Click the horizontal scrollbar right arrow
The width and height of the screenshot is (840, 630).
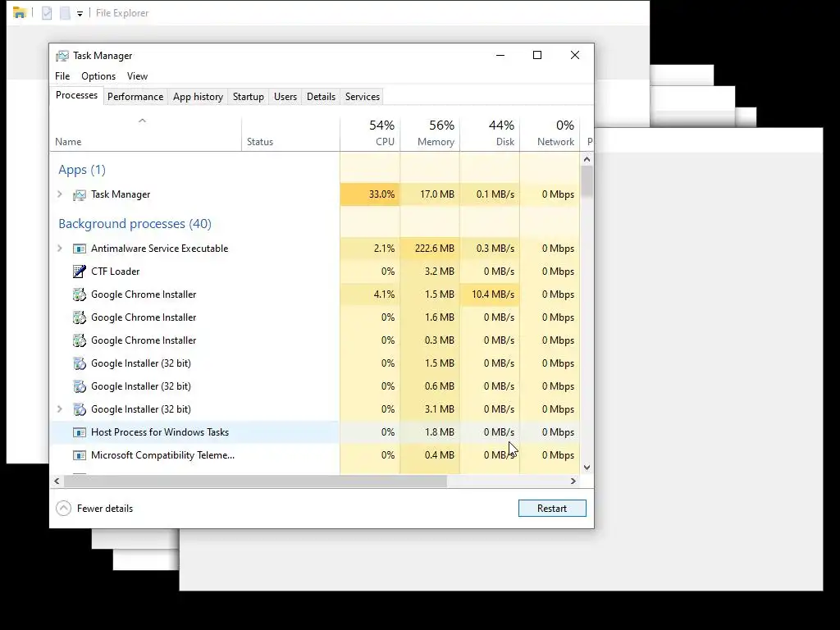coord(573,481)
